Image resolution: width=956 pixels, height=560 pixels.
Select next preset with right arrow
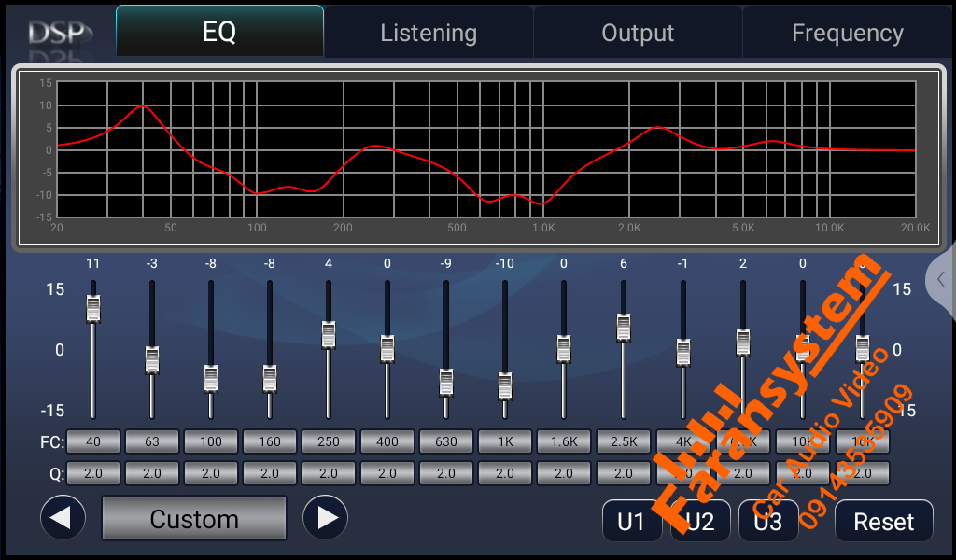pyautogui.click(x=325, y=518)
